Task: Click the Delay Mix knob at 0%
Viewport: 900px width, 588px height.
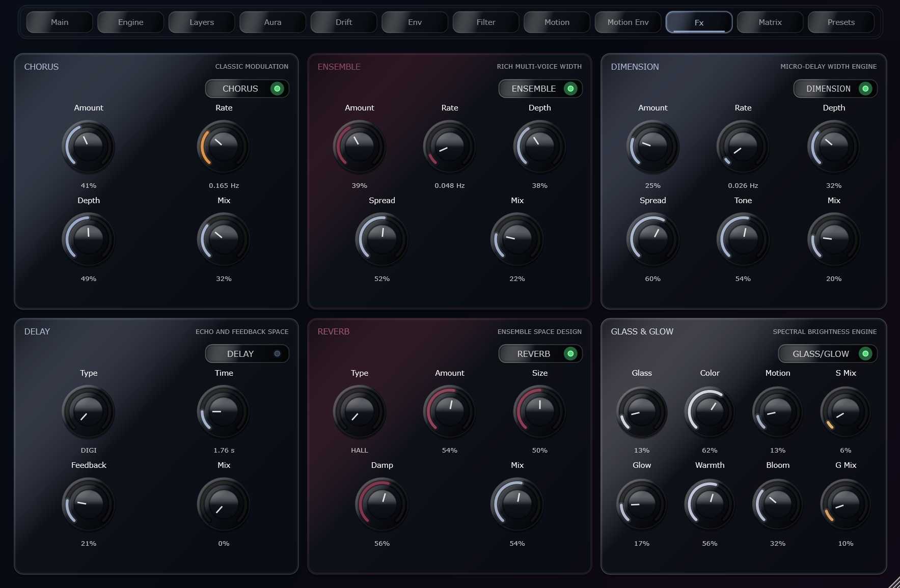Action: (x=224, y=505)
